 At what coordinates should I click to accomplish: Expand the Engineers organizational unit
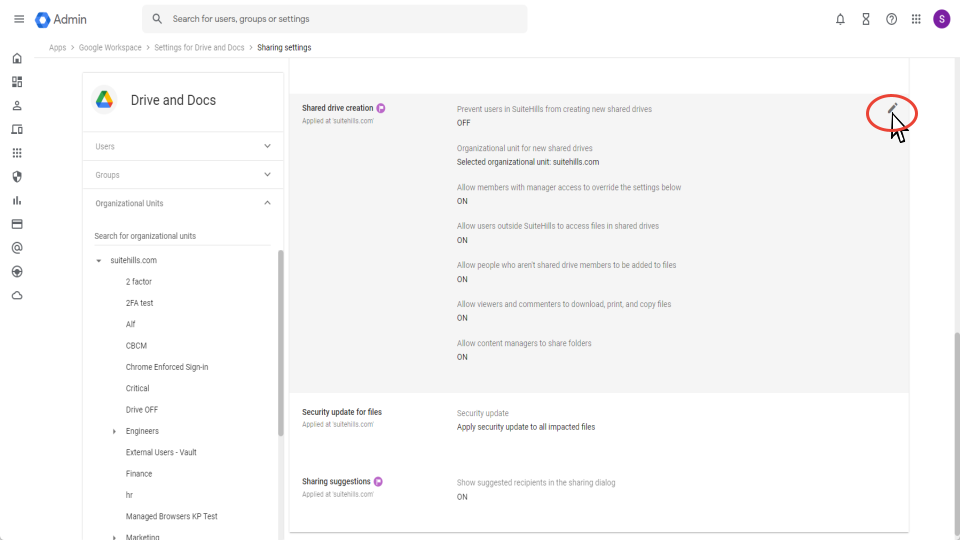coord(114,432)
